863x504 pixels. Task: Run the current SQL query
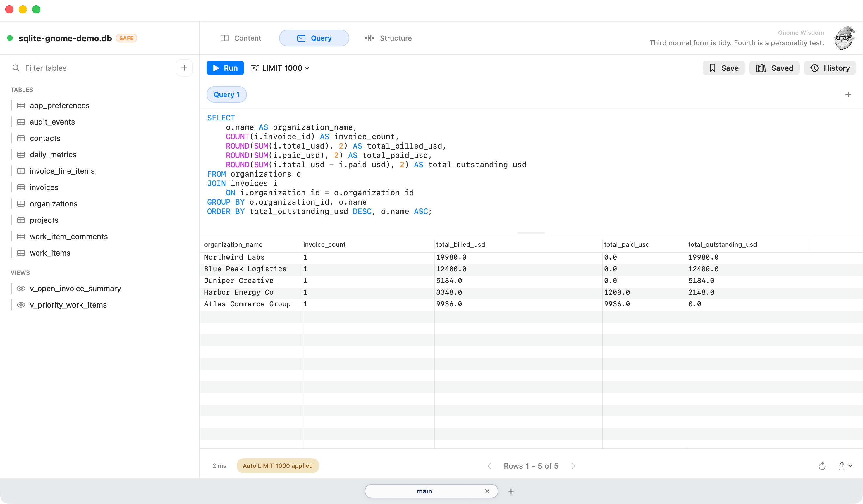tap(225, 68)
